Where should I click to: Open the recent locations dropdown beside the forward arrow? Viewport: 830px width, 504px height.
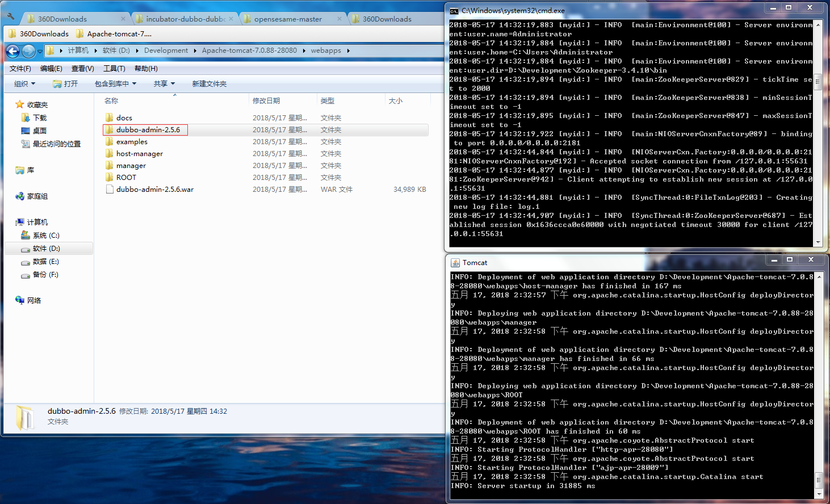[x=40, y=51]
